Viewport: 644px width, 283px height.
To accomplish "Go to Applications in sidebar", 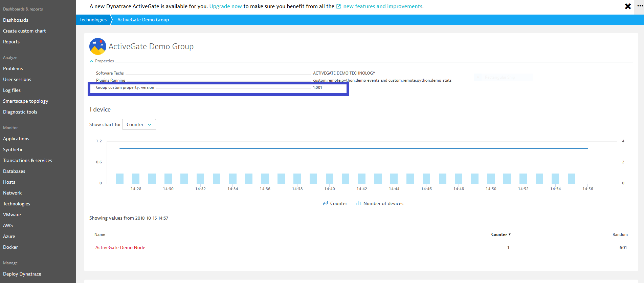I will pyautogui.click(x=16, y=139).
